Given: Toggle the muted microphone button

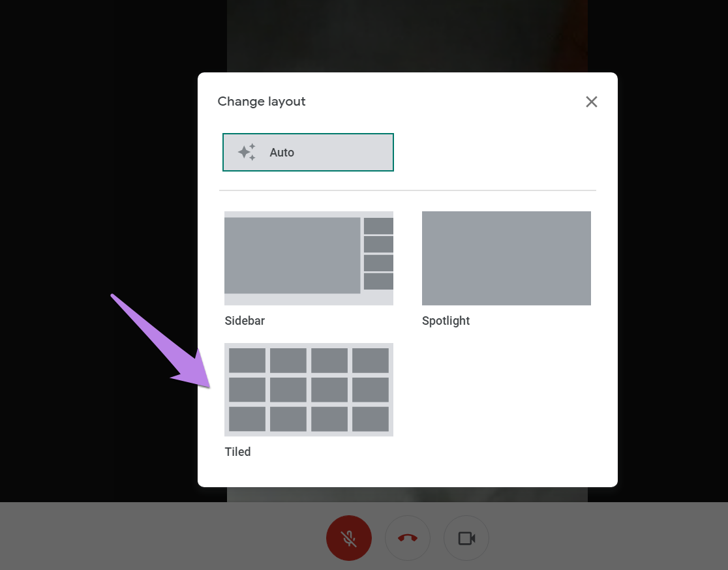Looking at the screenshot, I should point(349,538).
